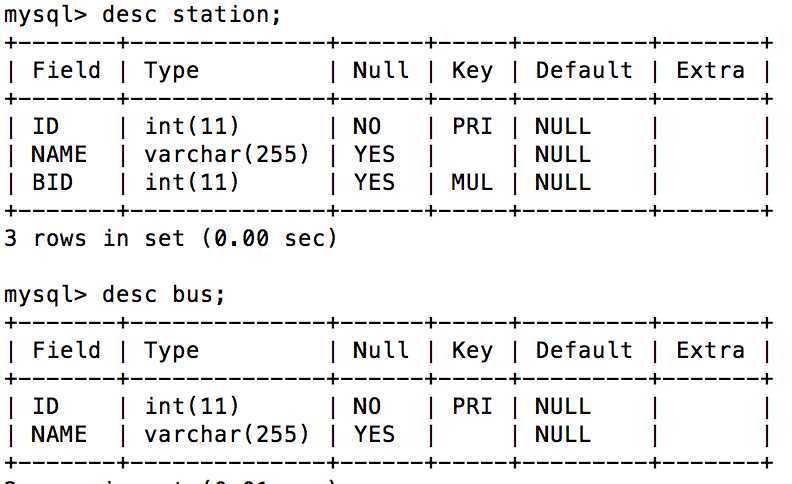
Task: Click PRI key in station table
Action: [472, 127]
